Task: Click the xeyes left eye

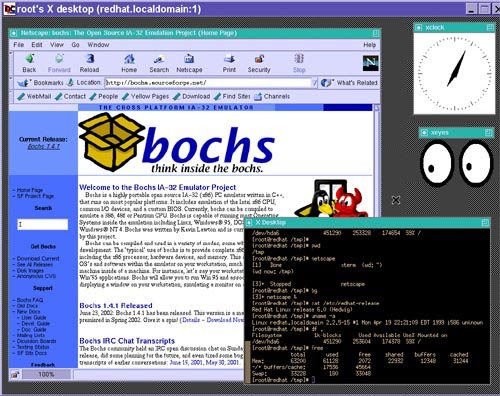Action: pos(436,163)
